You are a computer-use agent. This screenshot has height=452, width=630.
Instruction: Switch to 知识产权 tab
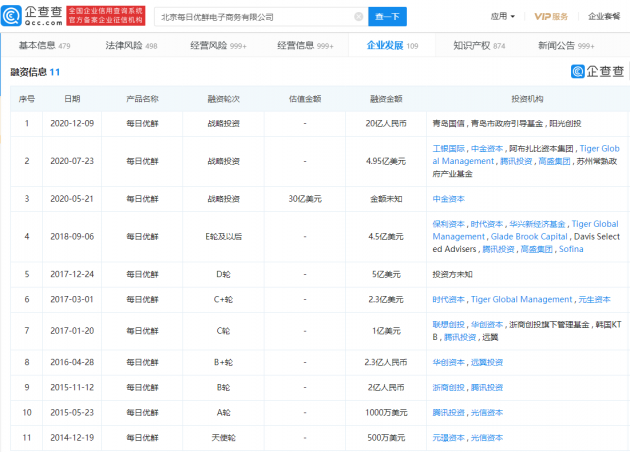[x=479, y=45]
